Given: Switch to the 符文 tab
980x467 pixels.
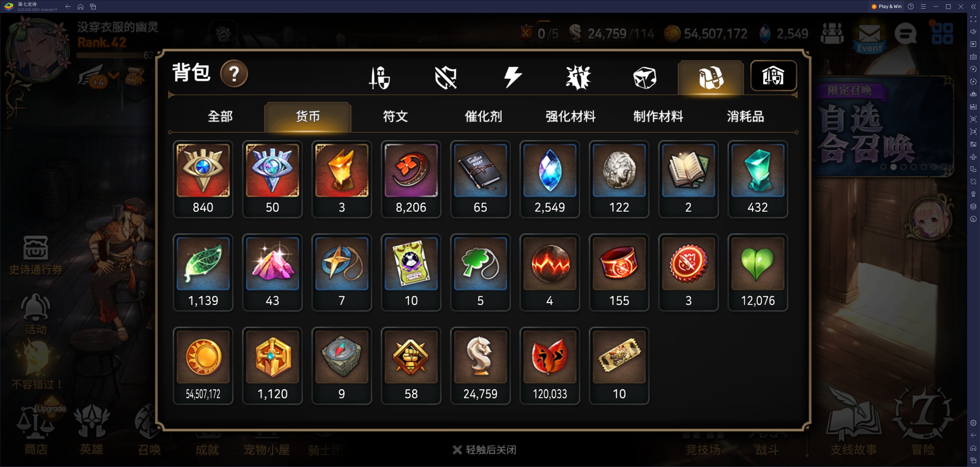Looking at the screenshot, I should click(395, 116).
